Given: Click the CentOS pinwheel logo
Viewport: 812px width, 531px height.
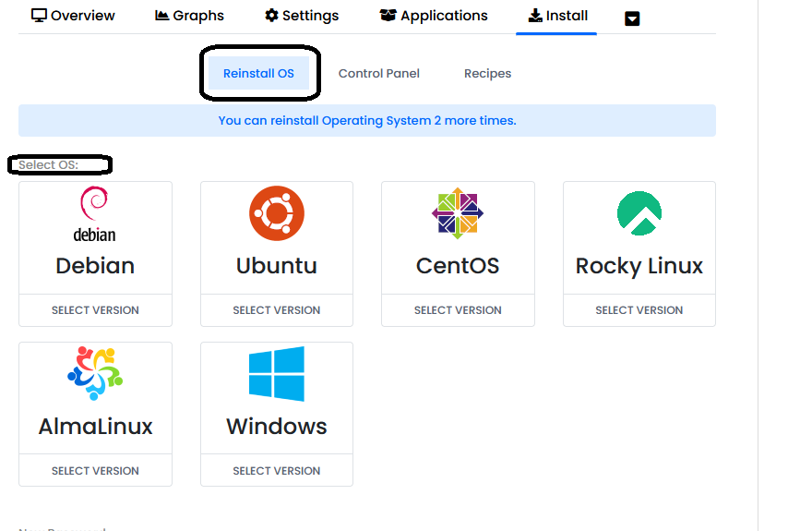Looking at the screenshot, I should pyautogui.click(x=458, y=213).
